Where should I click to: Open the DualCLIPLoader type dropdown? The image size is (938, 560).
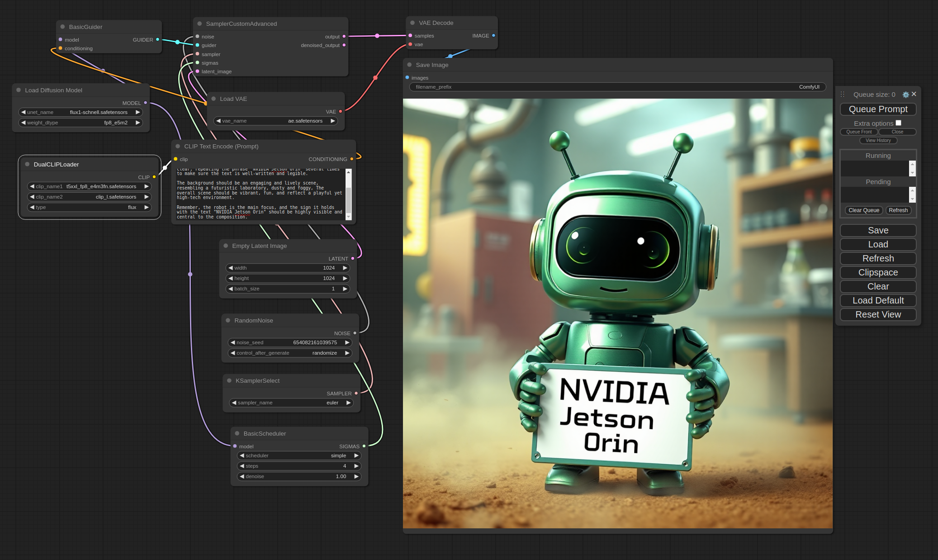[x=89, y=207]
